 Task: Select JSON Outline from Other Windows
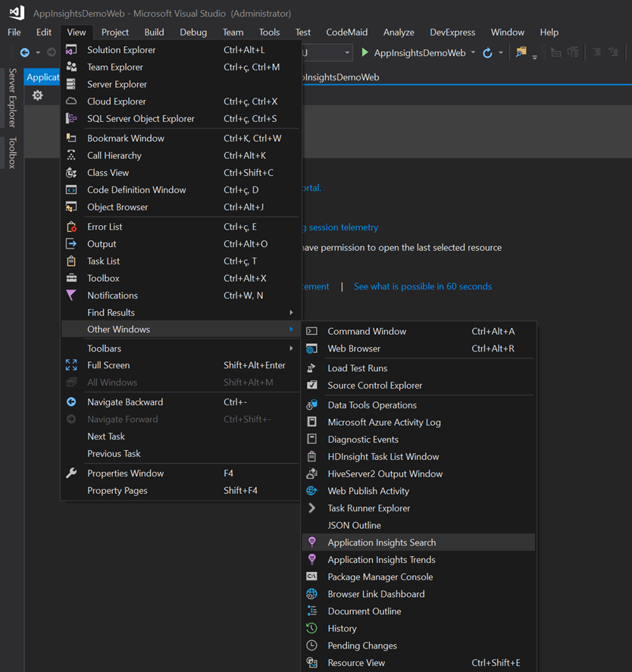pyautogui.click(x=418, y=525)
